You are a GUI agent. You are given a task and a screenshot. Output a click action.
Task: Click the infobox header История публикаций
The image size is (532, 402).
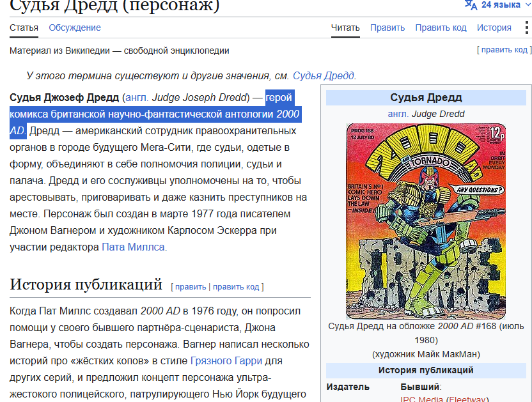click(x=426, y=370)
